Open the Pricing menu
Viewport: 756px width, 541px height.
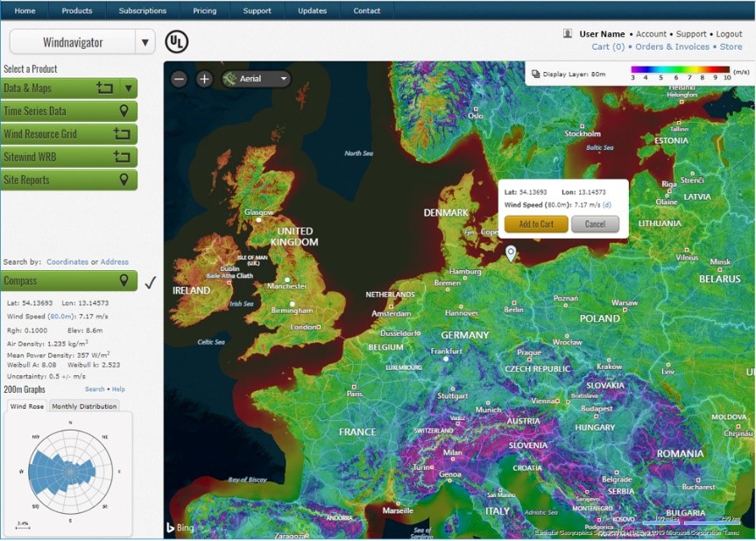coord(204,11)
